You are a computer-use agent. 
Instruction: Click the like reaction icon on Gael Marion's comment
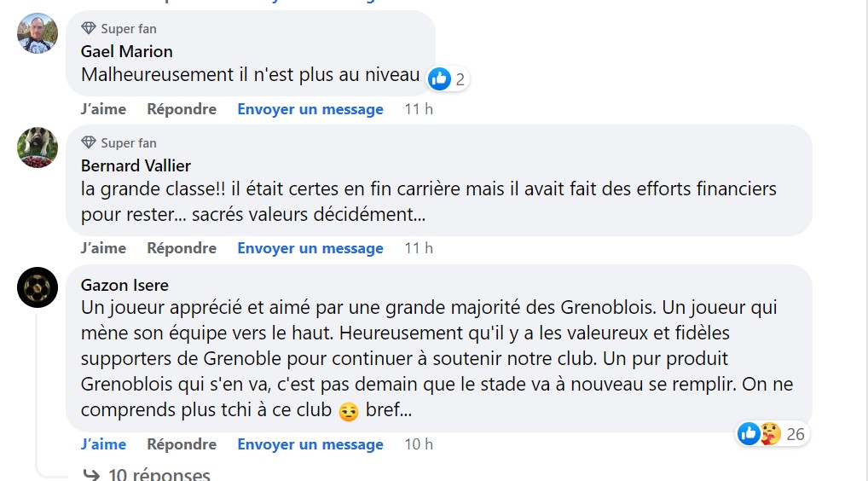point(439,79)
